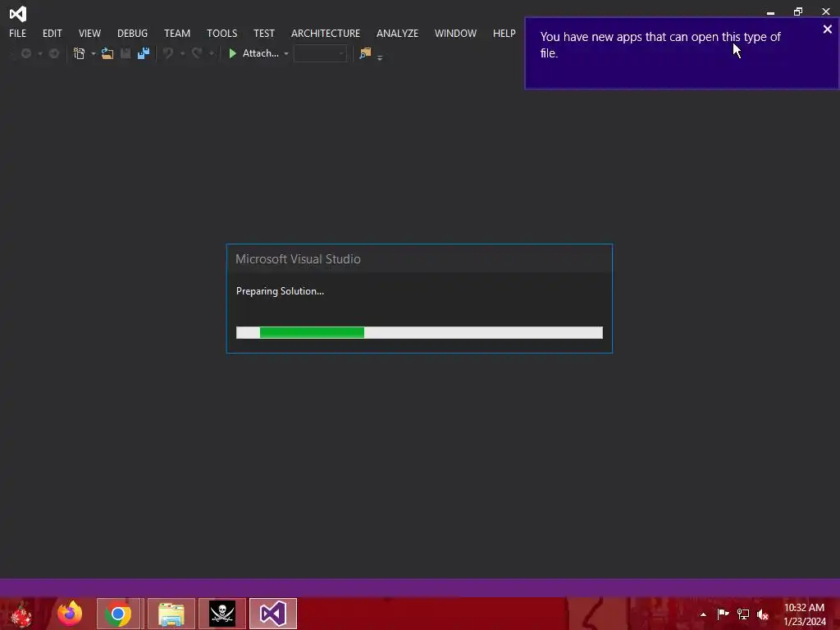Expand the Undo history dropdown
Screen dimensions: 840x630
pos(182,53)
